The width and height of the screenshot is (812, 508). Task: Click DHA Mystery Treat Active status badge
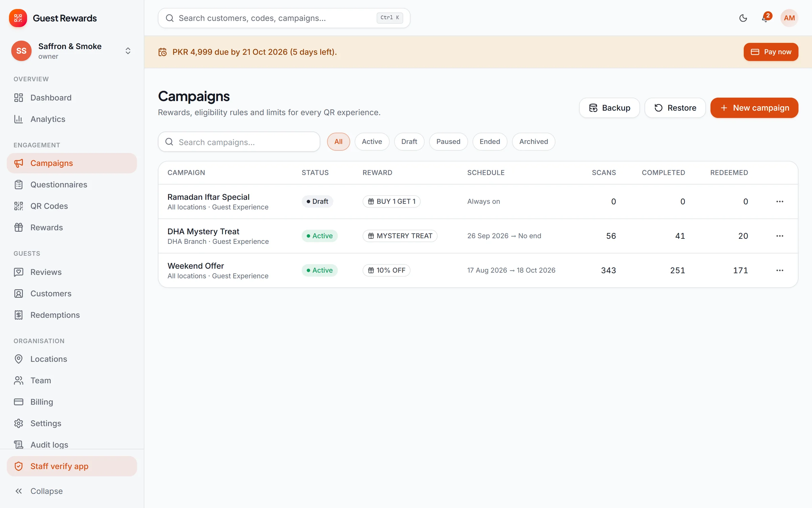tap(319, 236)
